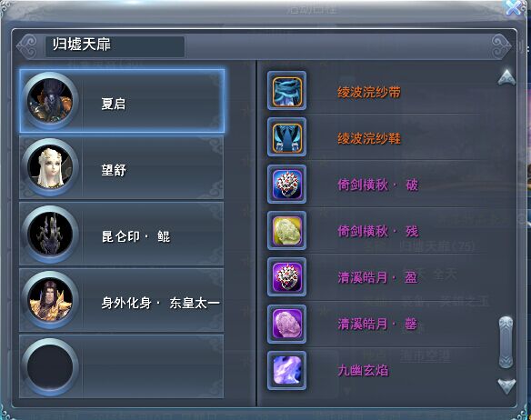This screenshot has width=531, height=420.
Task: Click the 绫波浣纱鞋 blue shoes icon
Action: tap(286, 137)
